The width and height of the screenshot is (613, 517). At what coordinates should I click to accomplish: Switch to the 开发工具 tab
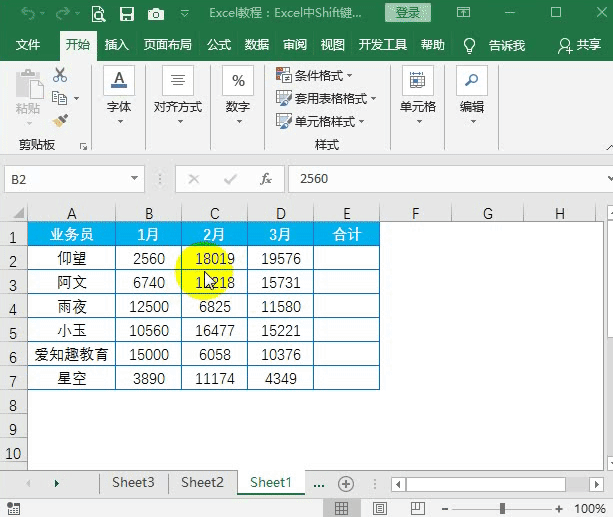(x=383, y=45)
